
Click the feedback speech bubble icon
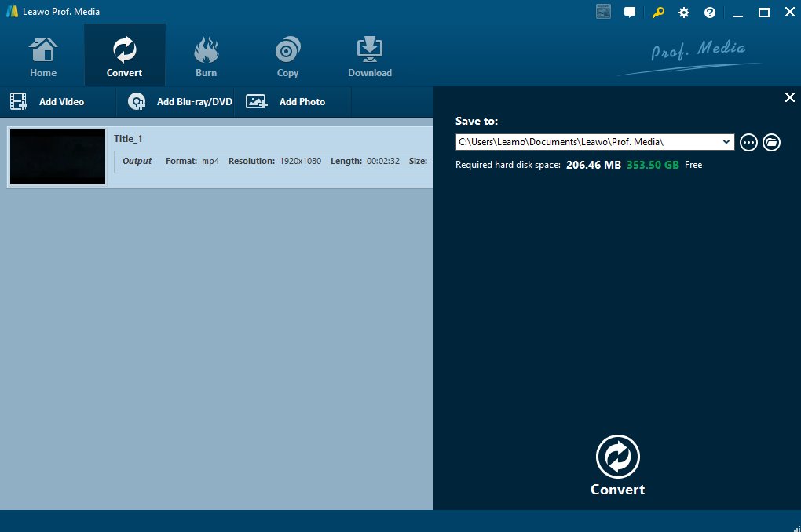pos(630,13)
